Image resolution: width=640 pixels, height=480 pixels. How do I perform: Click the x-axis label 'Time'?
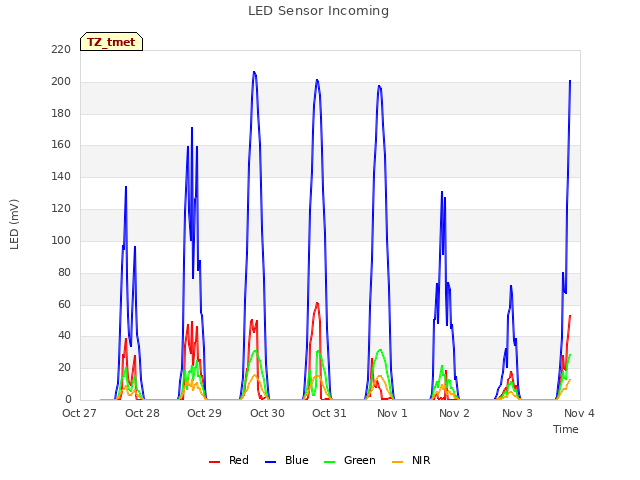point(566,429)
